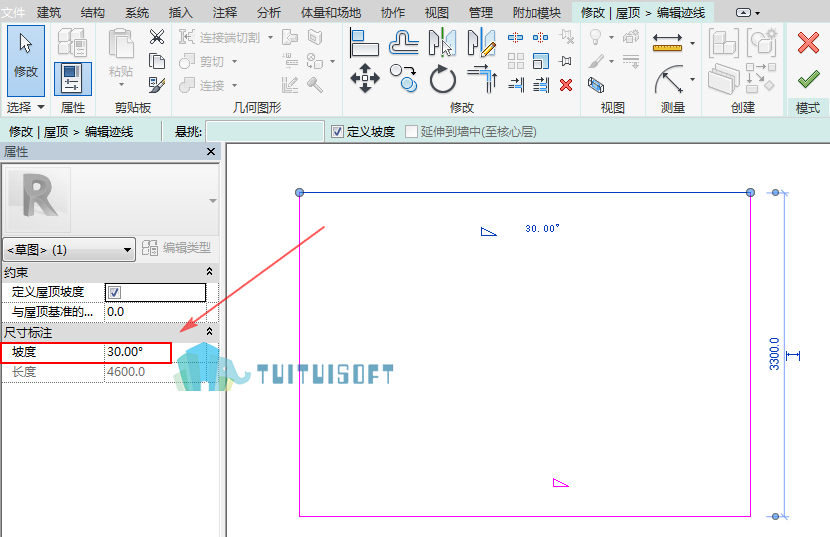Click the Cut to Clipboard scissors icon
This screenshot has width=830, height=537.
click(157, 37)
